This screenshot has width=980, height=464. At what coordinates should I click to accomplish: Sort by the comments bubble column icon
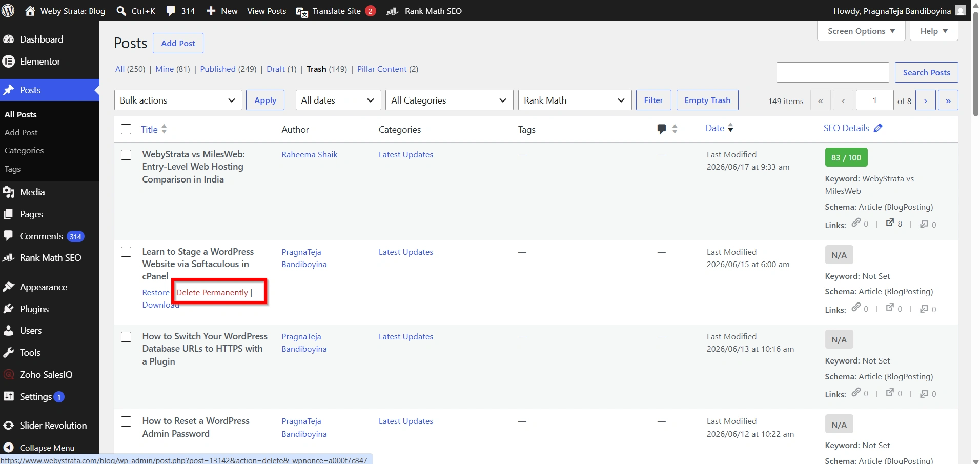coord(662,129)
